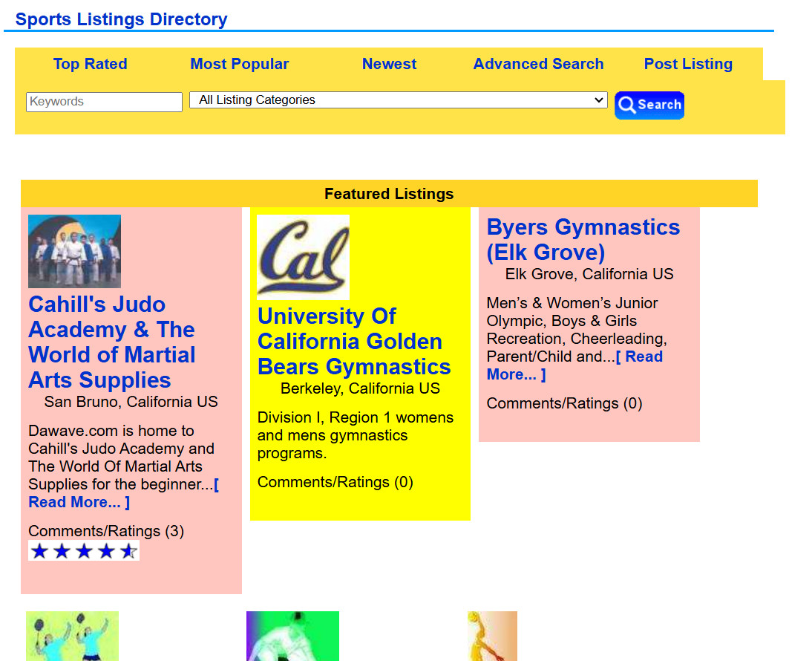Click the first star in Cahill's rating

click(39, 550)
